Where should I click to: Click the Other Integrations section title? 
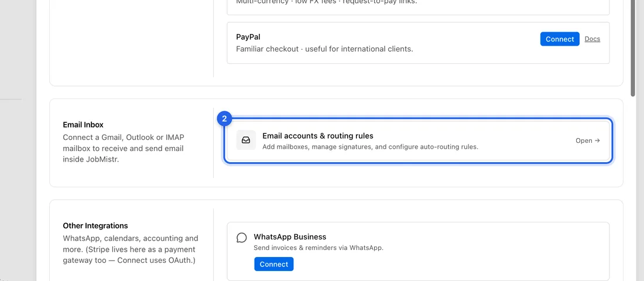(x=95, y=225)
